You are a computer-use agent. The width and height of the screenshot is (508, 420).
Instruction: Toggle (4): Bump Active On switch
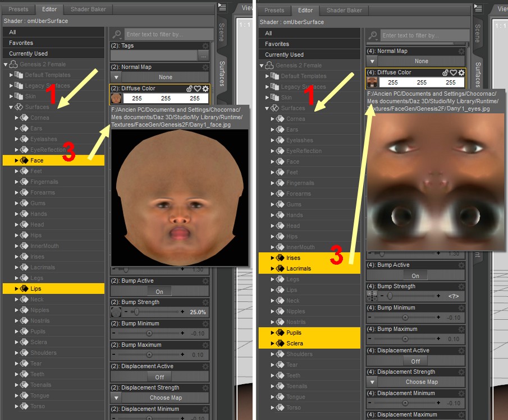415,276
